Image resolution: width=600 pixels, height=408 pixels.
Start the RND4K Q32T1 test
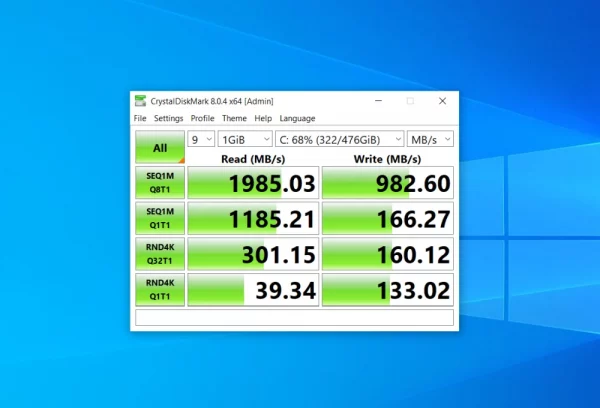coord(160,254)
